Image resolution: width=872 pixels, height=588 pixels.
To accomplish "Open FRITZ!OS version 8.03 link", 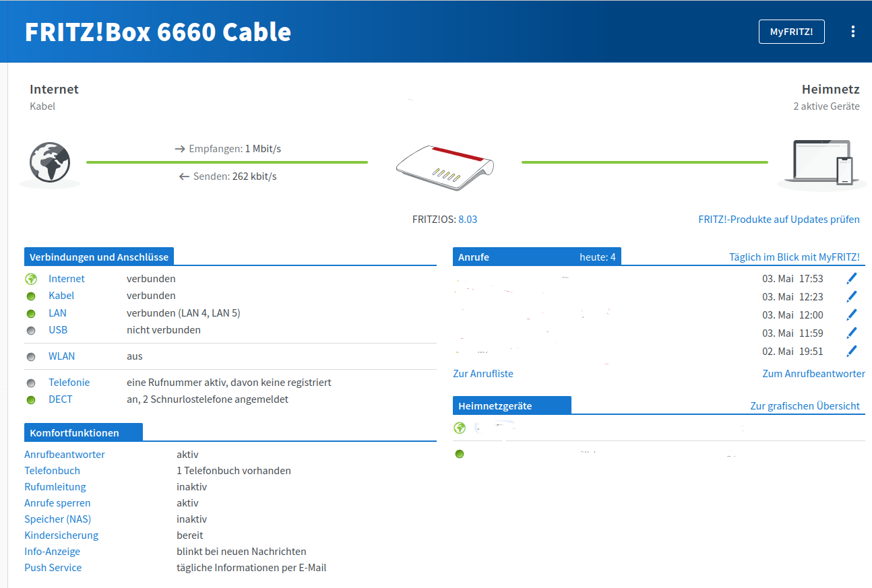I will point(467,220).
